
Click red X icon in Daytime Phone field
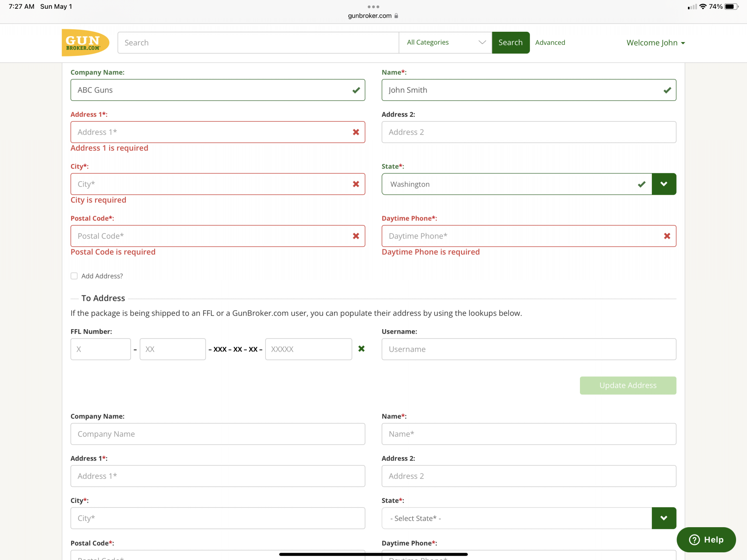click(x=667, y=236)
